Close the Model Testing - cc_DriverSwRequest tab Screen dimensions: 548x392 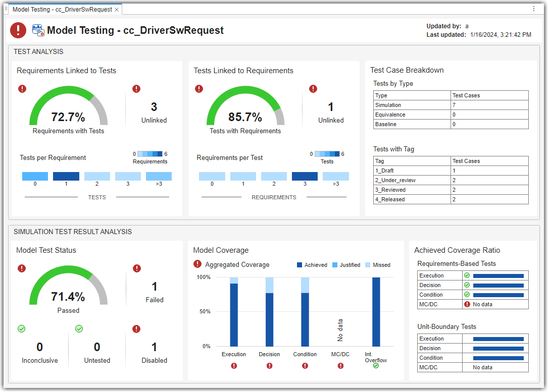(x=117, y=10)
